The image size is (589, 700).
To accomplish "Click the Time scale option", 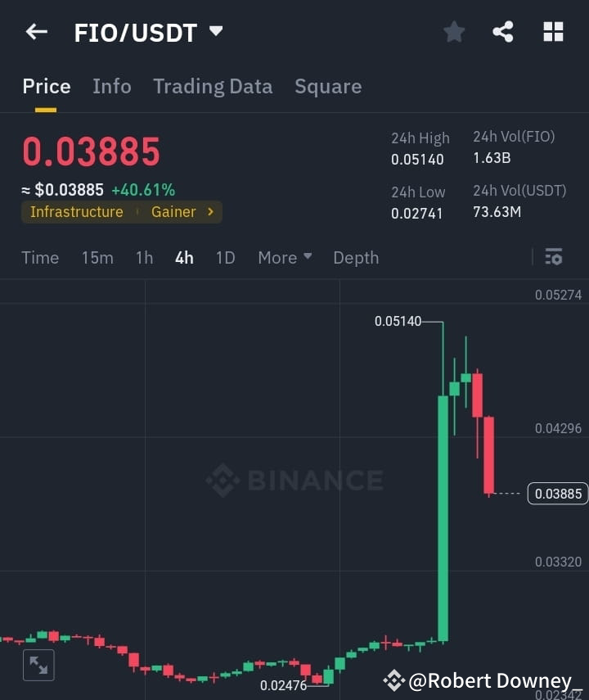I will click(40, 257).
